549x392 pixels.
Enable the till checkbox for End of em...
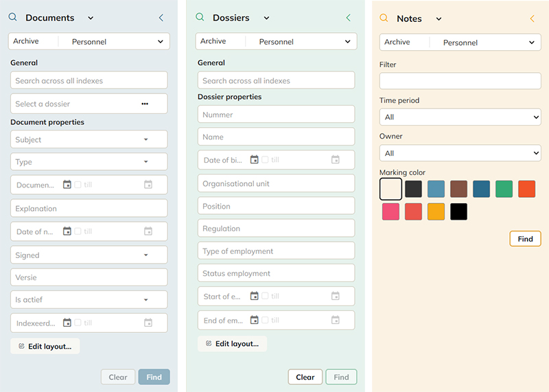tap(265, 320)
